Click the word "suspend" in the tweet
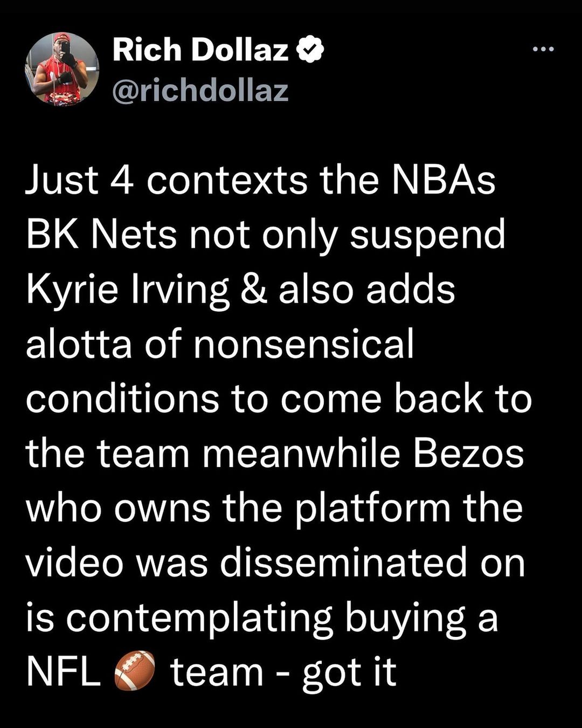 [x=427, y=235]
